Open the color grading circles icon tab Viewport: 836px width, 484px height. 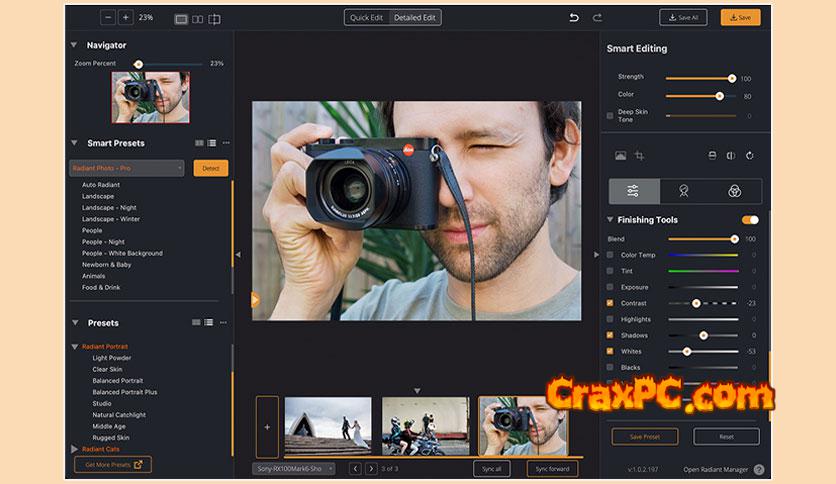pyautogui.click(x=735, y=191)
